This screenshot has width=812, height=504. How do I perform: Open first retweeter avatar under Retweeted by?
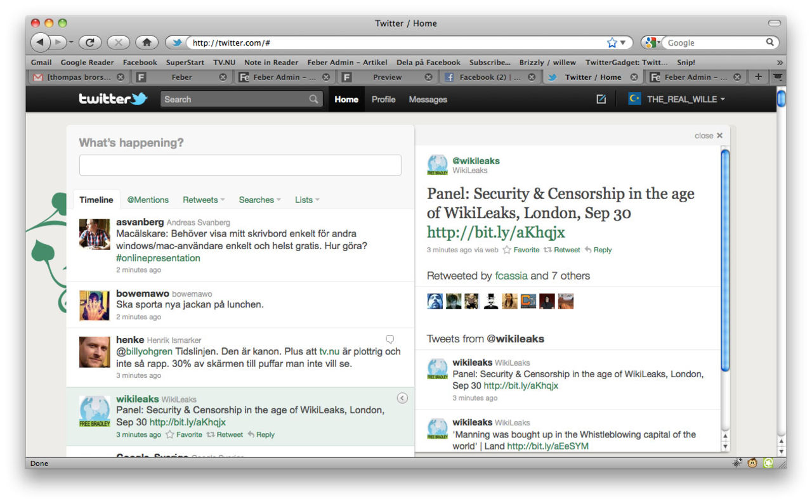tap(435, 301)
